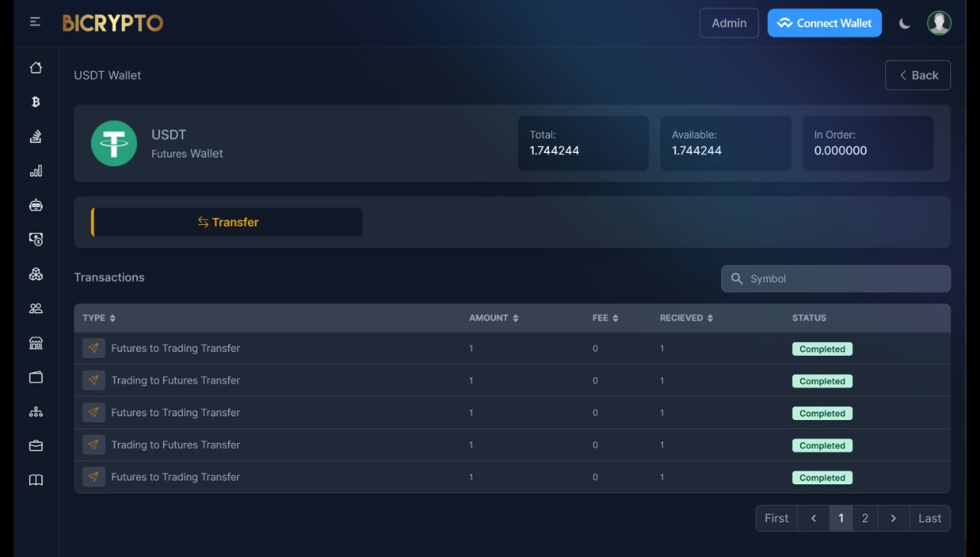This screenshot has height=557, width=980.
Task: Open the Dashboard home icon in sidebar
Action: coord(35,67)
